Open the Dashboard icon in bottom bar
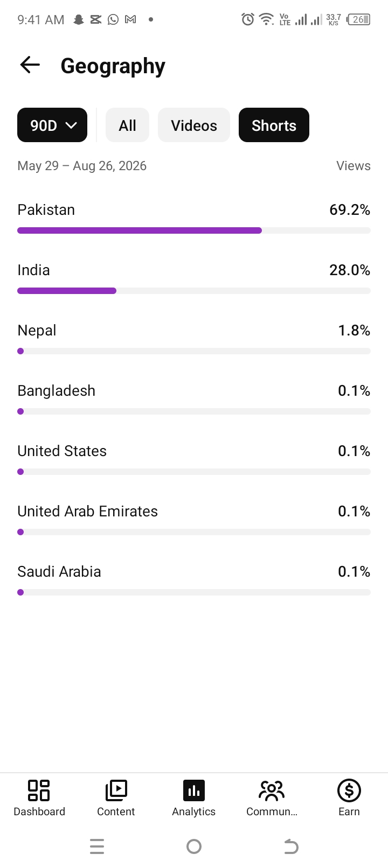The width and height of the screenshot is (388, 868). click(39, 790)
